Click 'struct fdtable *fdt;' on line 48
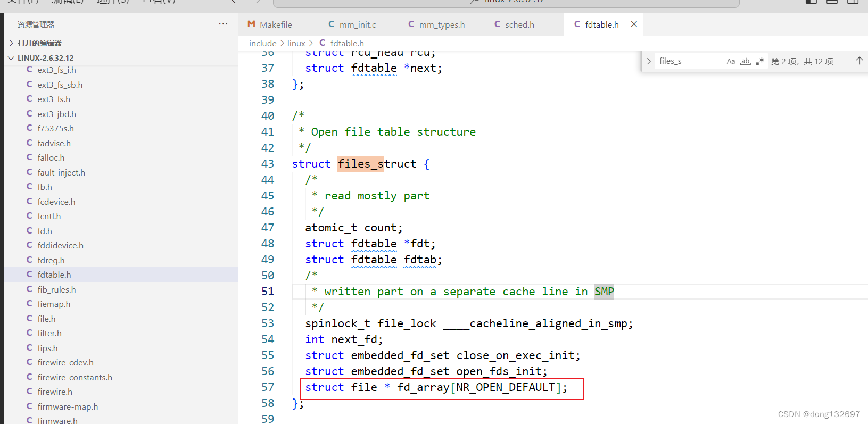 (x=370, y=244)
